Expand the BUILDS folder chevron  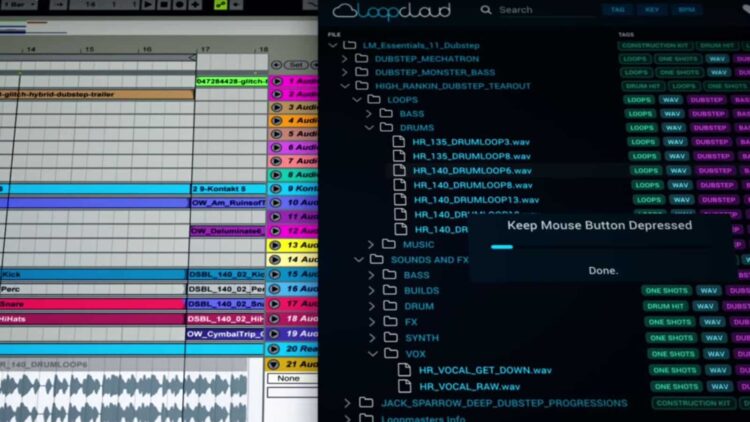(372, 290)
